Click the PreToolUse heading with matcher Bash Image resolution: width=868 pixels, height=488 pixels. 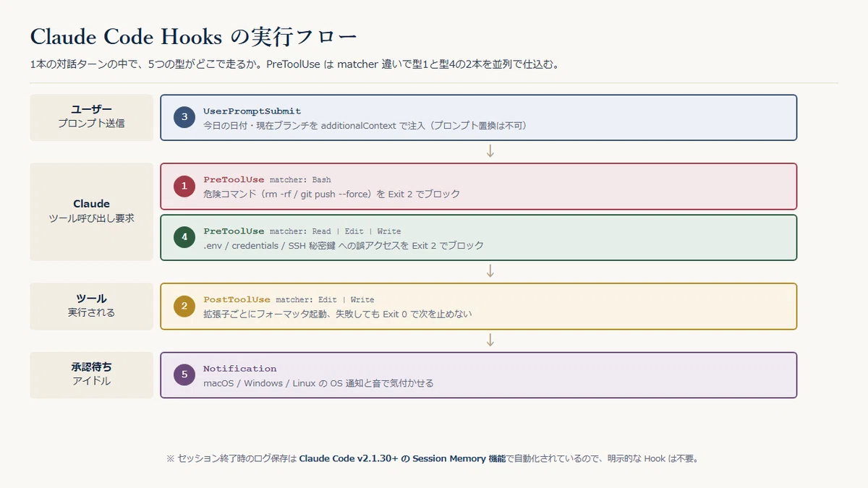(234, 179)
